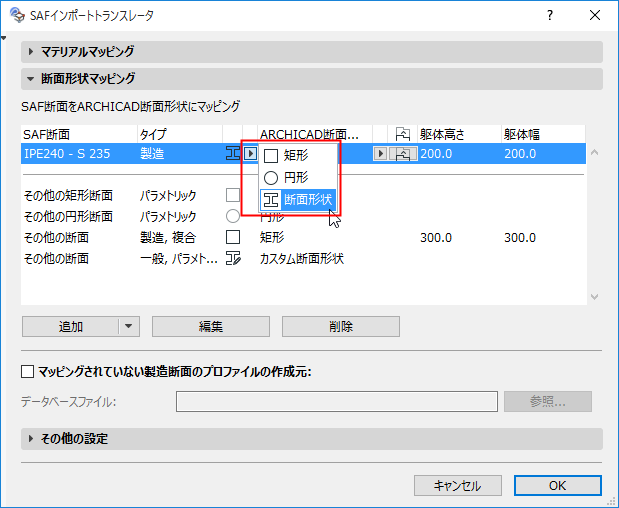This screenshot has width=619, height=508.
Task: Expand the マテリアルマッピング panel
Action: (x=311, y=52)
